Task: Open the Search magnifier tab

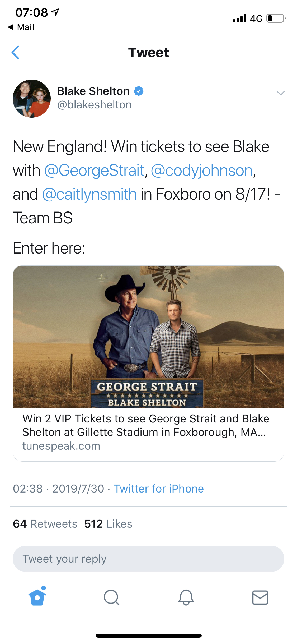Action: click(111, 597)
